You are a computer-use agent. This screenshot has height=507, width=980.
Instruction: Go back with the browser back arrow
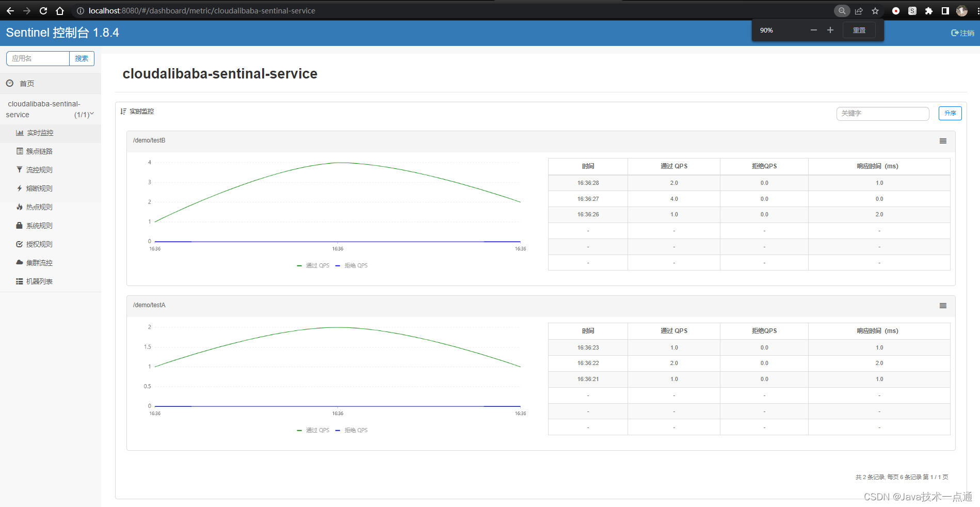coord(10,11)
